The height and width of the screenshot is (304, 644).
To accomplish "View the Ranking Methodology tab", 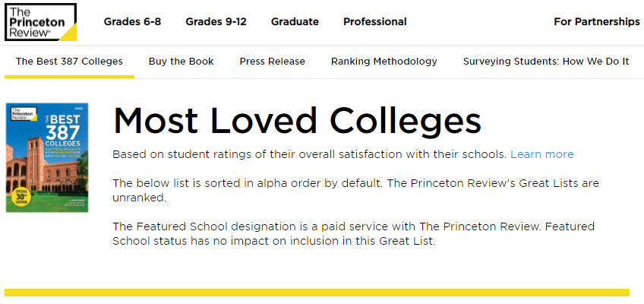I will coord(384,62).
